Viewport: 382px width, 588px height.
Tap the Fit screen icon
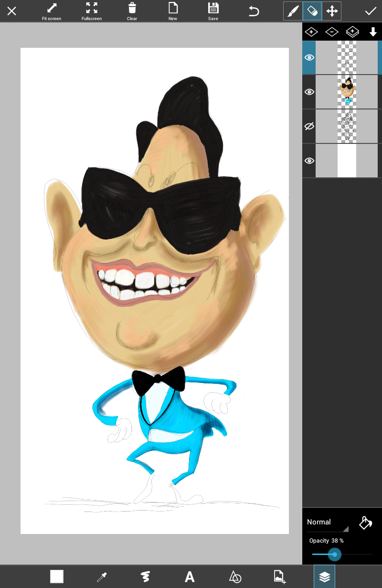coord(52,11)
